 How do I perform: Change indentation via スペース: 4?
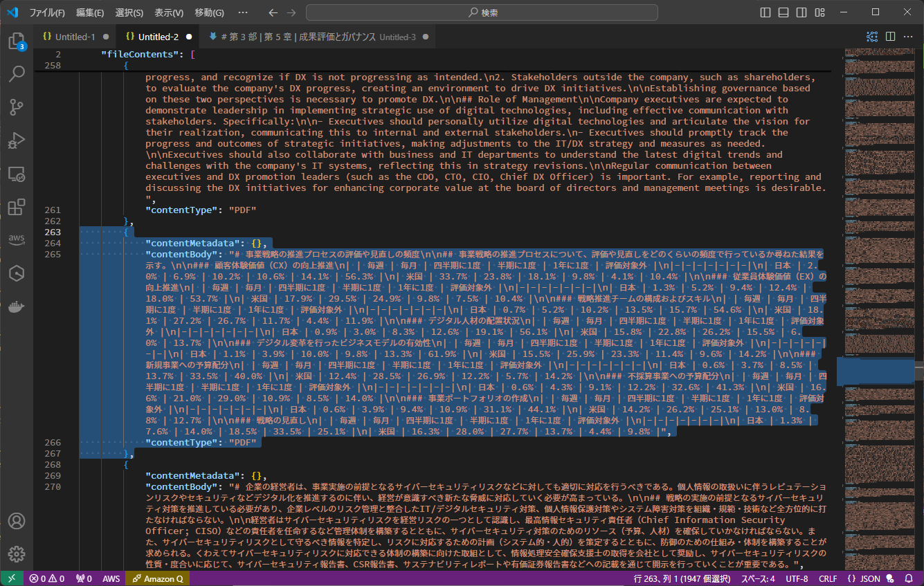click(758, 578)
